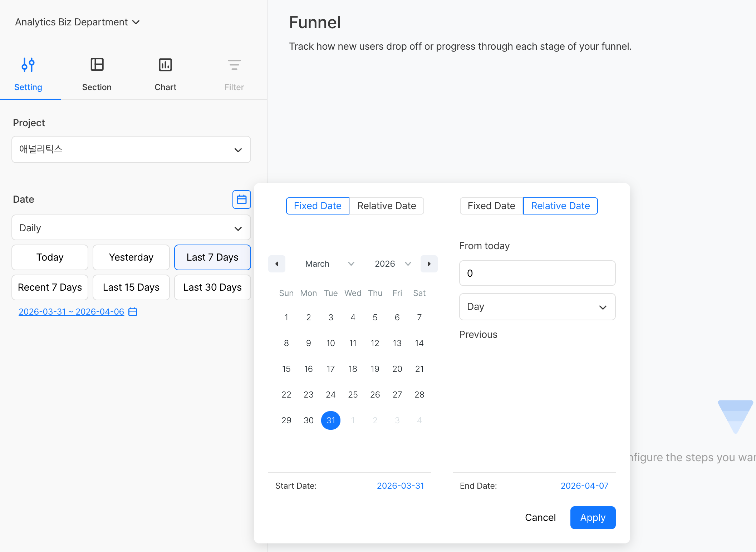
Task: Open the Section panel icon
Action: pyautogui.click(x=97, y=65)
